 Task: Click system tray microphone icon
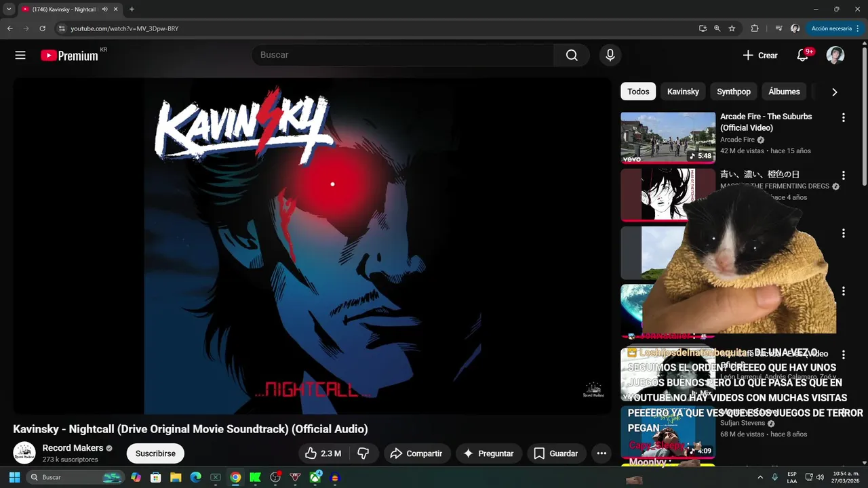point(775,477)
